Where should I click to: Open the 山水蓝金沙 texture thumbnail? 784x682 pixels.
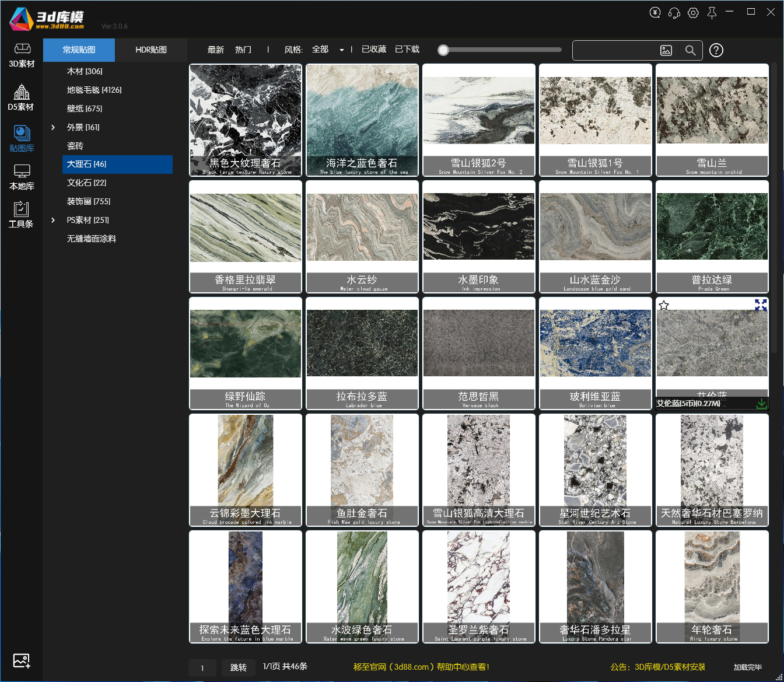pos(596,237)
